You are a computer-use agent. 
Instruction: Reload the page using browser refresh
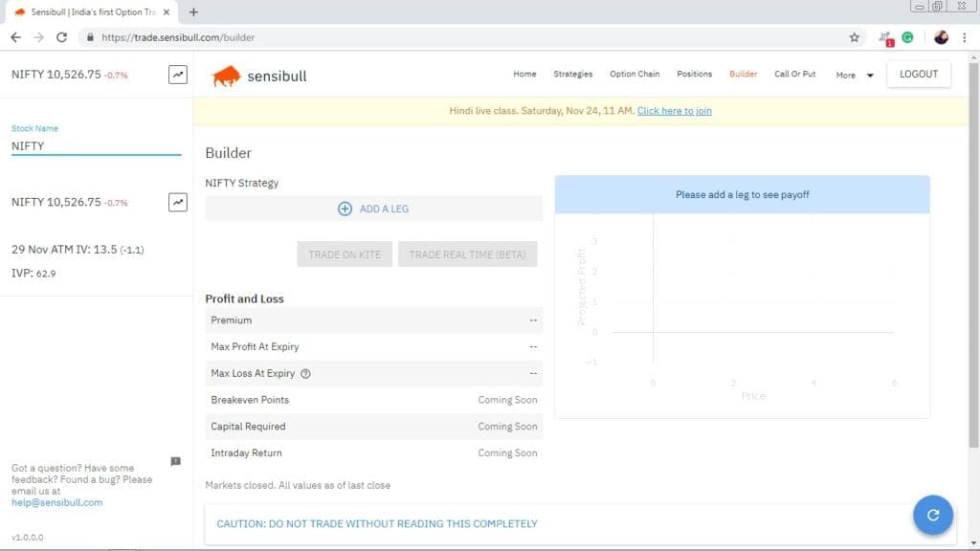[62, 37]
